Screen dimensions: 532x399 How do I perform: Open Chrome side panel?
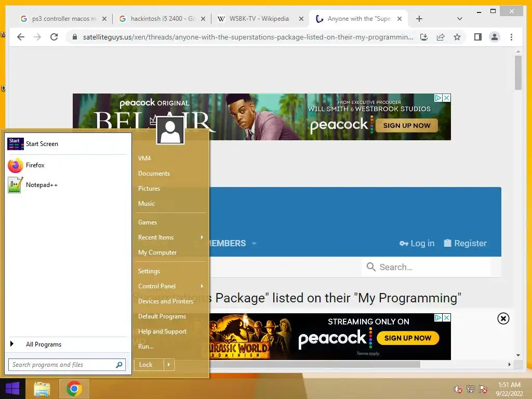click(x=478, y=37)
